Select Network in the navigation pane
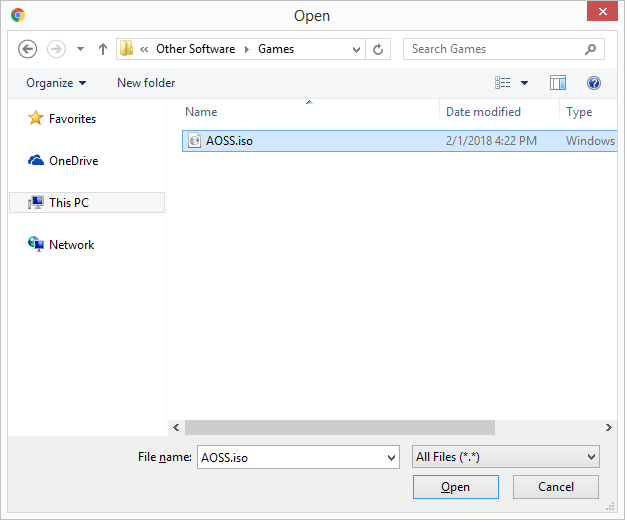 (x=71, y=245)
